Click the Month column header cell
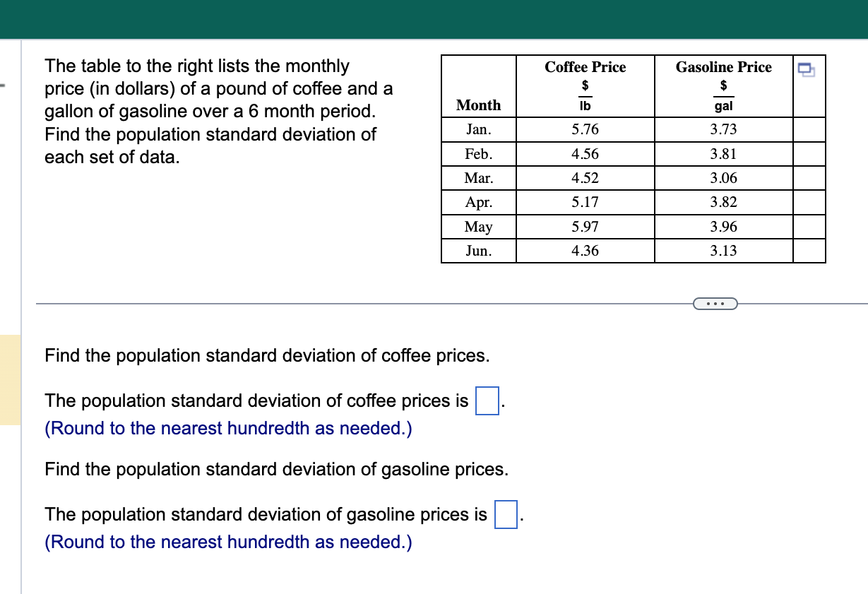 click(x=478, y=105)
